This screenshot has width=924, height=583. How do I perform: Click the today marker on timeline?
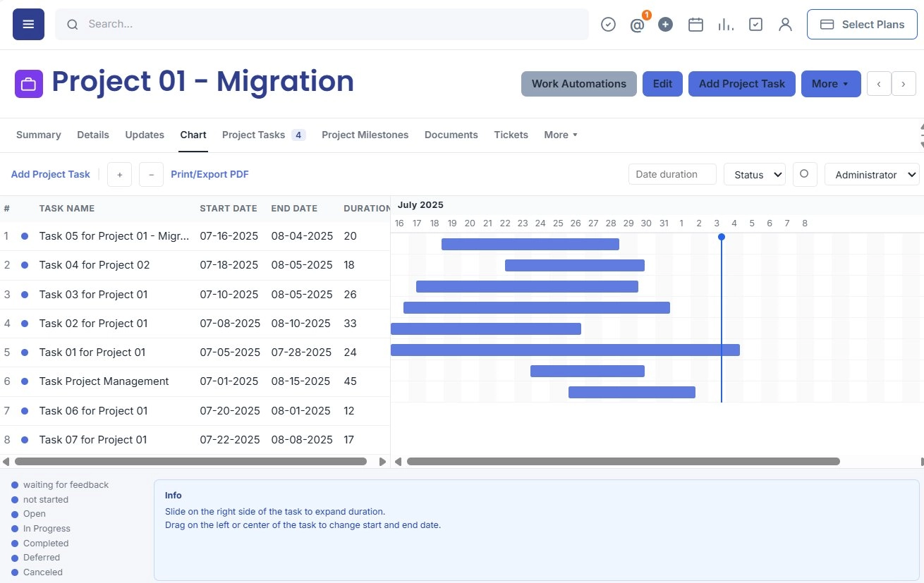pyautogui.click(x=722, y=237)
